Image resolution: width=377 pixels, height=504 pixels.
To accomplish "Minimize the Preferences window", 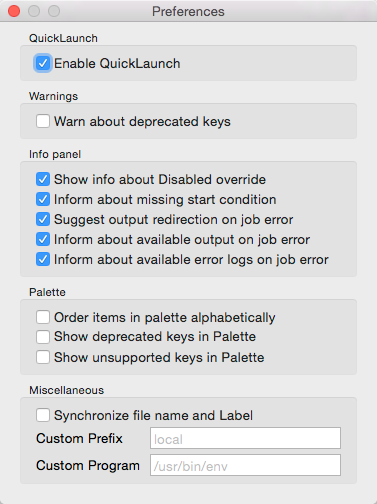I will 34,11.
